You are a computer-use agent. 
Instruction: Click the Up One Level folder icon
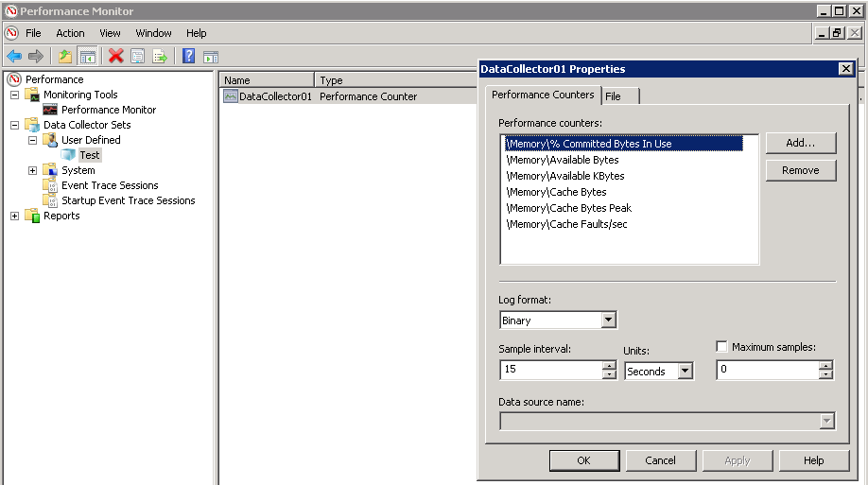tap(65, 57)
